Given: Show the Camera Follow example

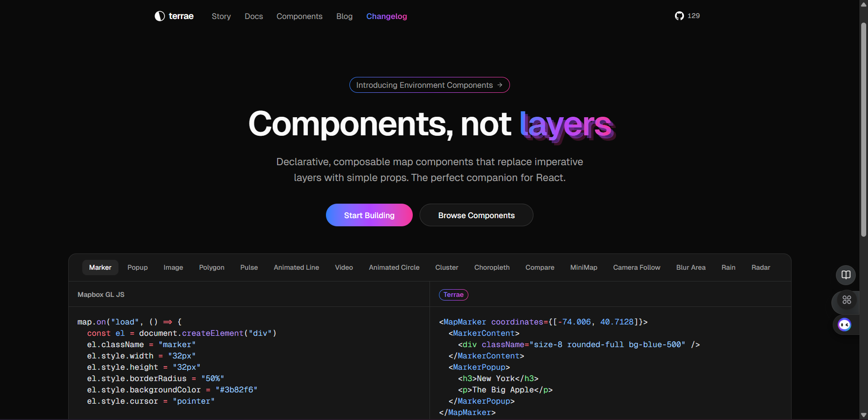Looking at the screenshot, I should tap(637, 267).
